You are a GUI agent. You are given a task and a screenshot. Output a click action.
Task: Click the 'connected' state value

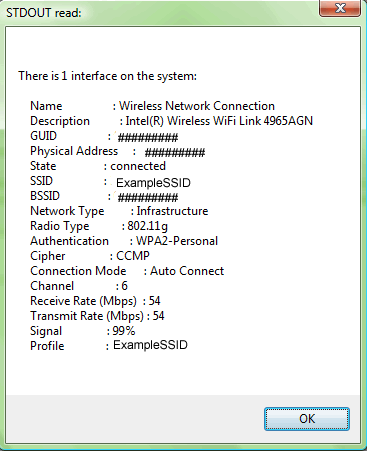point(138,166)
